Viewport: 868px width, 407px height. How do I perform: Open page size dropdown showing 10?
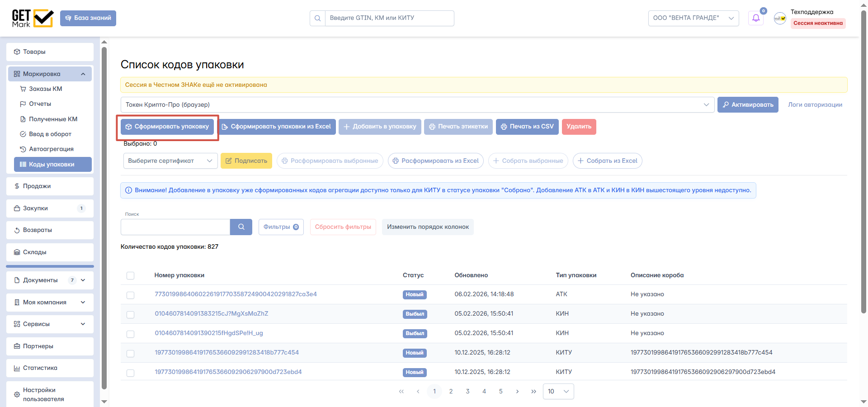click(x=558, y=392)
